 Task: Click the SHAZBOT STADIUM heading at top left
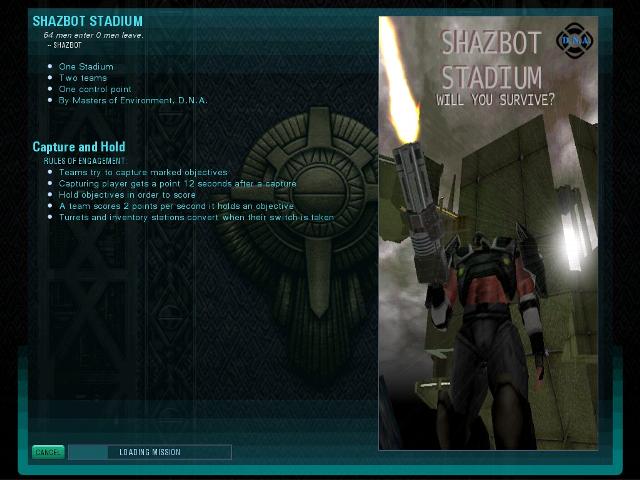click(x=88, y=21)
